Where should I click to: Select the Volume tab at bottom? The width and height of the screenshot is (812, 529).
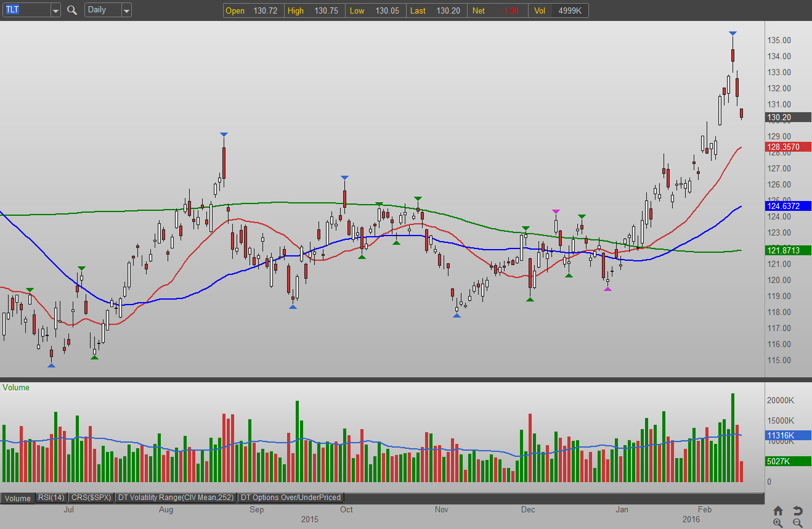pyautogui.click(x=18, y=498)
